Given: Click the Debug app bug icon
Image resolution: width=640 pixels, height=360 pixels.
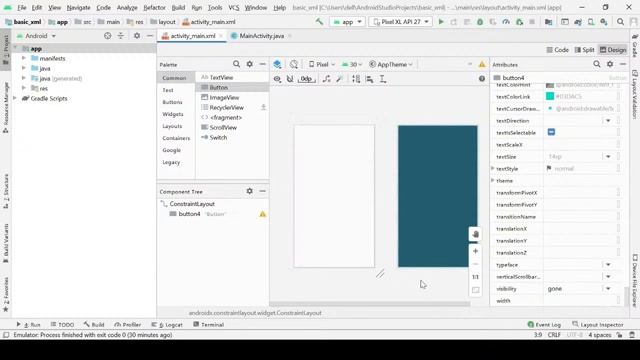Looking at the screenshot, I should coord(480,22).
